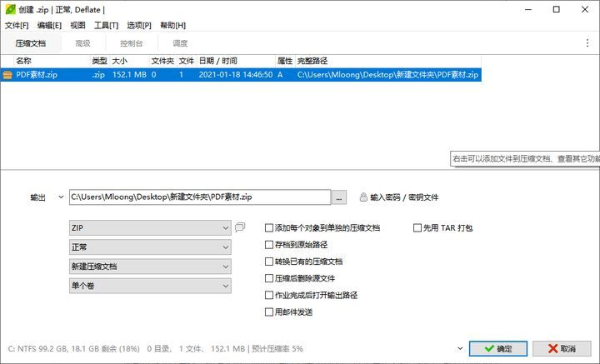This screenshot has height=364, width=600.
Task: Click the full path cell of PDF素材.zip
Action: coord(387,75)
